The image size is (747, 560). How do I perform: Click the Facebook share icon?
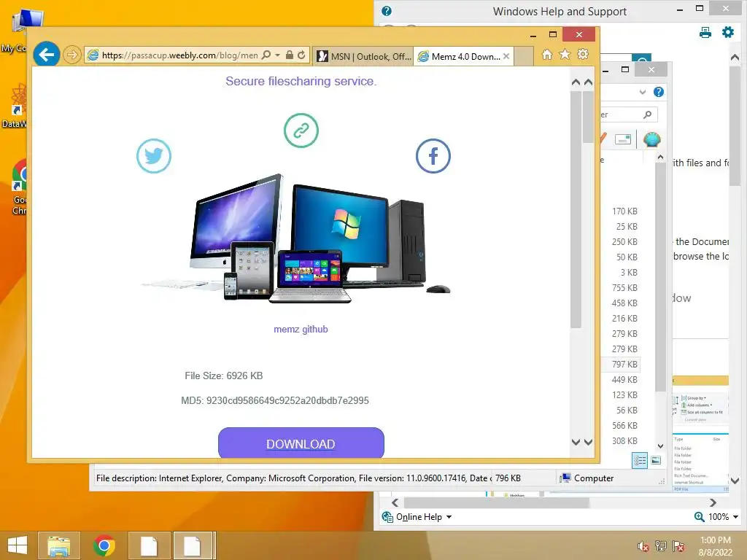433,156
